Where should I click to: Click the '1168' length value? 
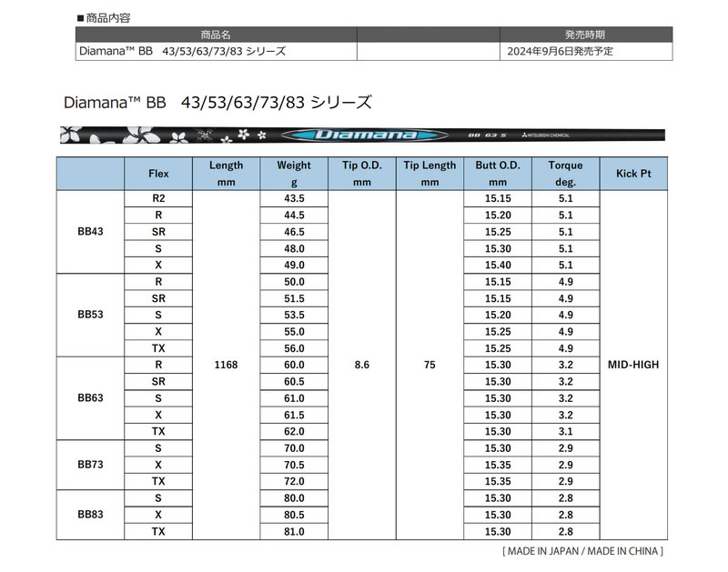[226, 365]
